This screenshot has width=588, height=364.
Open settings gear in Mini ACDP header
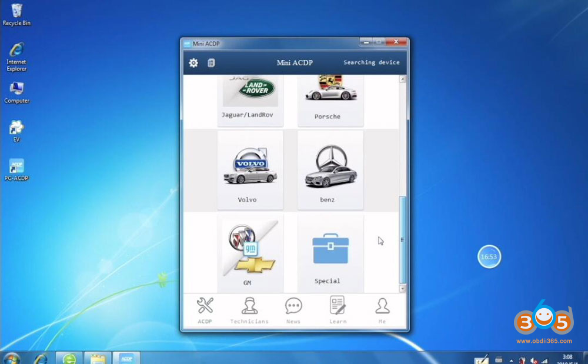(x=193, y=63)
